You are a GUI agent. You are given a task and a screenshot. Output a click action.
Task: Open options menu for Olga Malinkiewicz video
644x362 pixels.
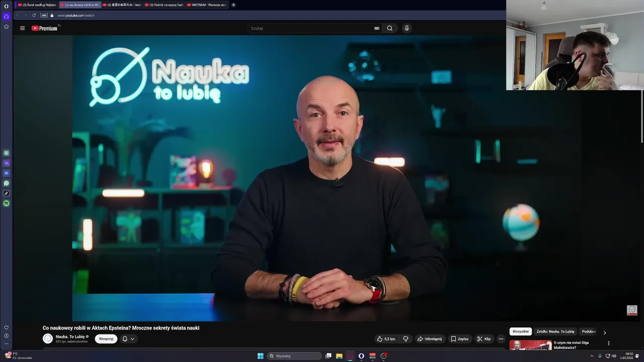[x=608, y=343]
